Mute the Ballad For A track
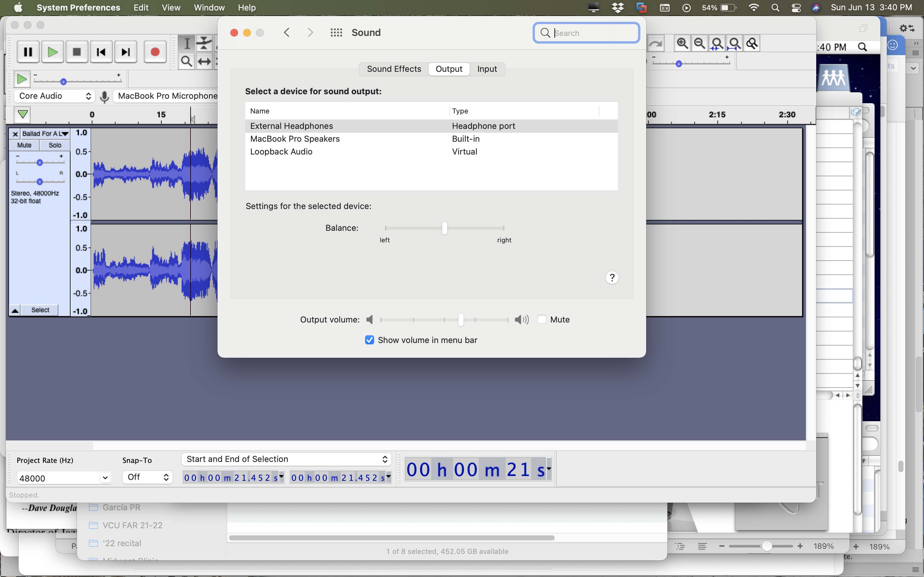924x577 pixels. [24, 145]
